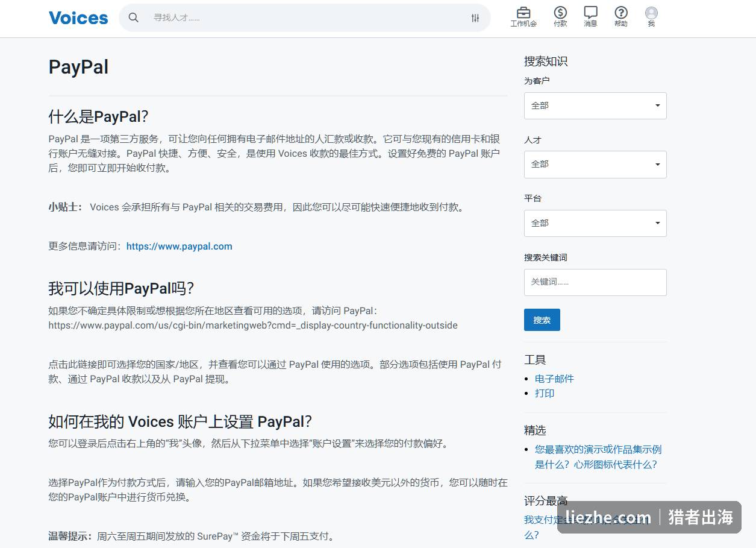Click the 关键词 input field
756x548 pixels.
[595, 282]
